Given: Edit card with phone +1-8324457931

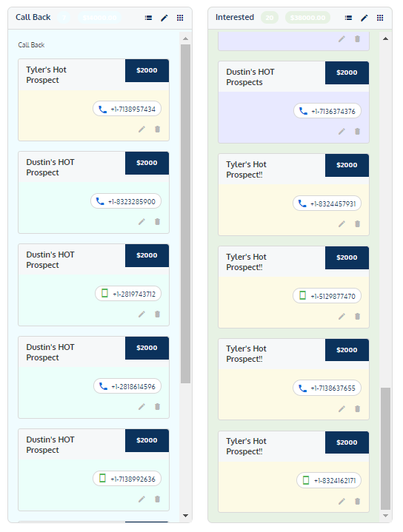Looking at the screenshot, I should [342, 223].
